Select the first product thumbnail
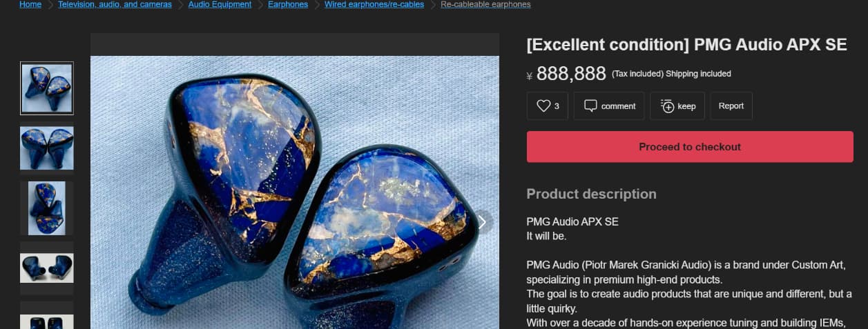This screenshot has width=868, height=329. (x=47, y=88)
